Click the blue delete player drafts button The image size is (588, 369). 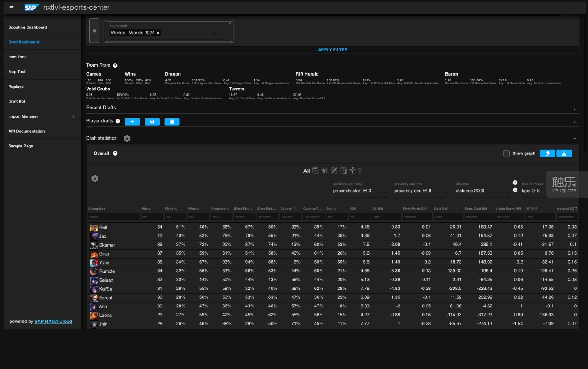click(171, 122)
